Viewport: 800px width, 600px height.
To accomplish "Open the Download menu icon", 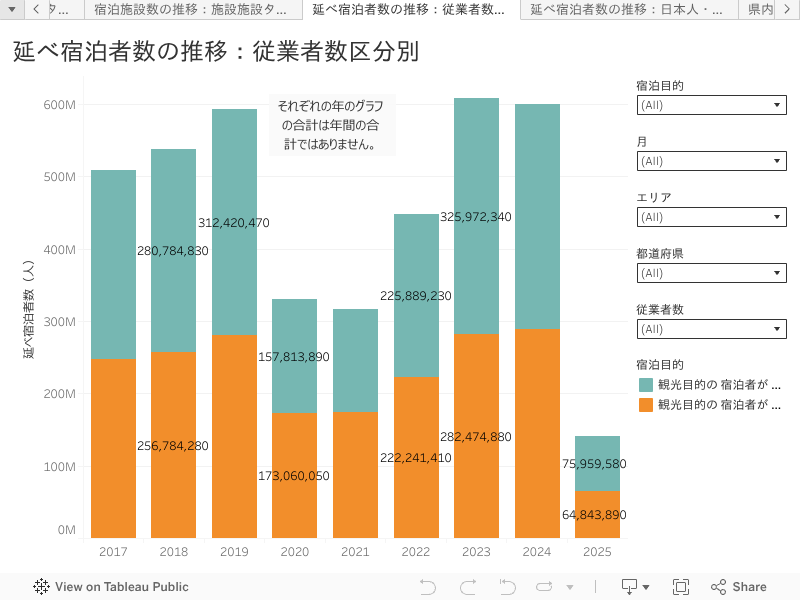I will tap(635, 587).
